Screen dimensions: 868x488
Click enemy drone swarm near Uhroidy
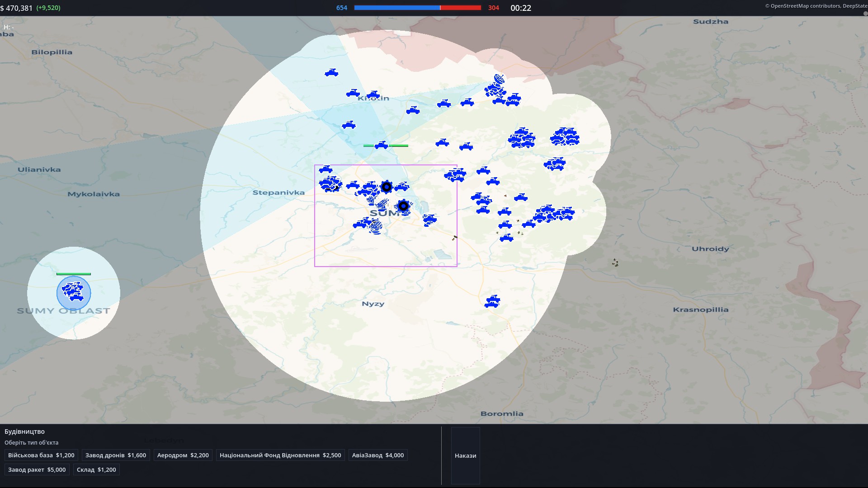[615, 263]
